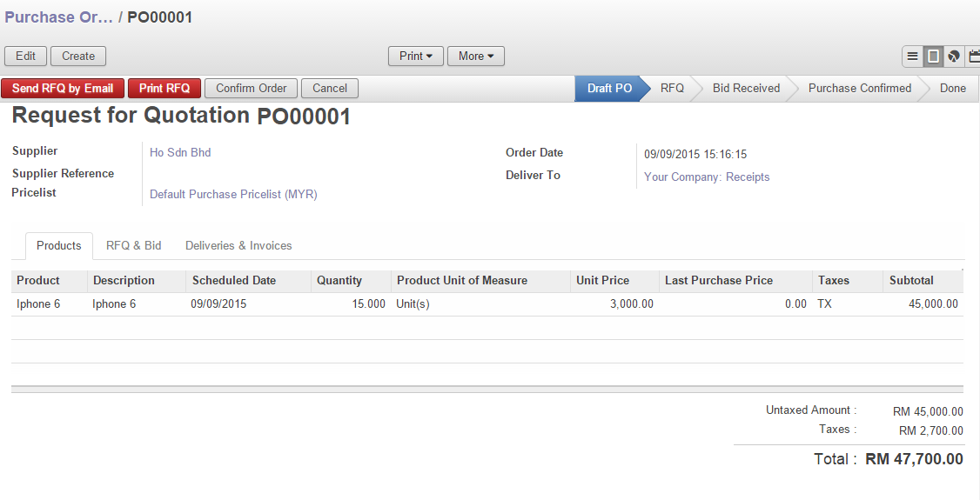Click the Edit button
Screen dimensions: 980x500
[x=26, y=57]
